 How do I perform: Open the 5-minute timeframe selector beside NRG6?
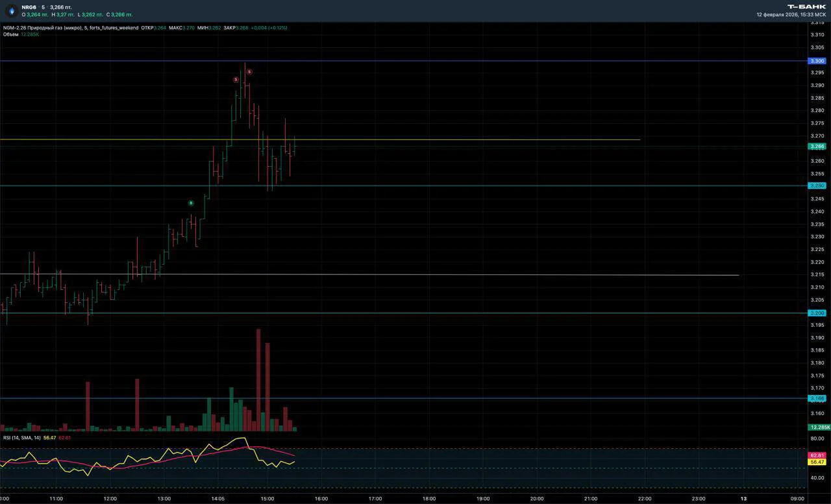(43, 7)
